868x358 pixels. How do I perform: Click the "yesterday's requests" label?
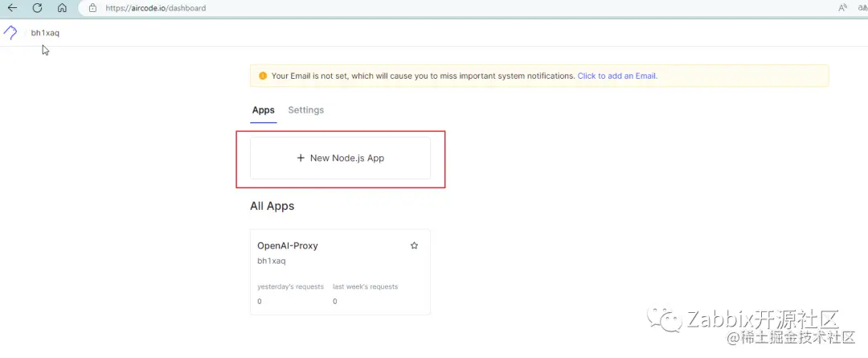tap(291, 286)
